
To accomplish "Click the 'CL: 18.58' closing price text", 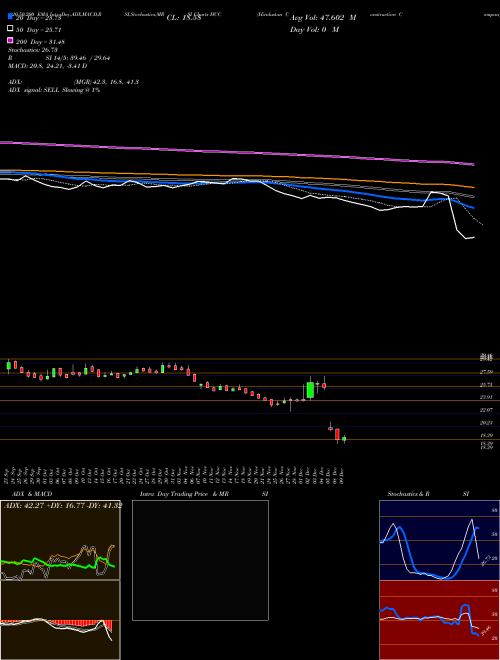I will 183,18.
